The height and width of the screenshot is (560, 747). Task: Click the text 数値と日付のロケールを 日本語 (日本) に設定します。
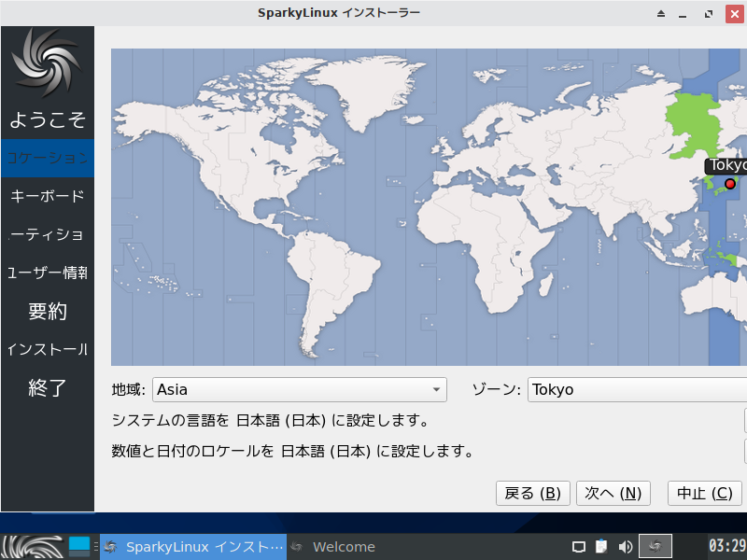292,451
